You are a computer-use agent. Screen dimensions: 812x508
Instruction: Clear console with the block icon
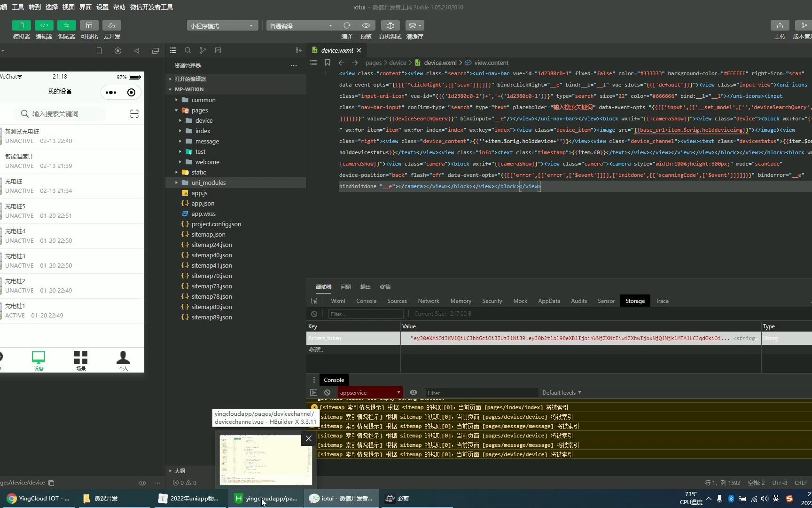(x=328, y=393)
